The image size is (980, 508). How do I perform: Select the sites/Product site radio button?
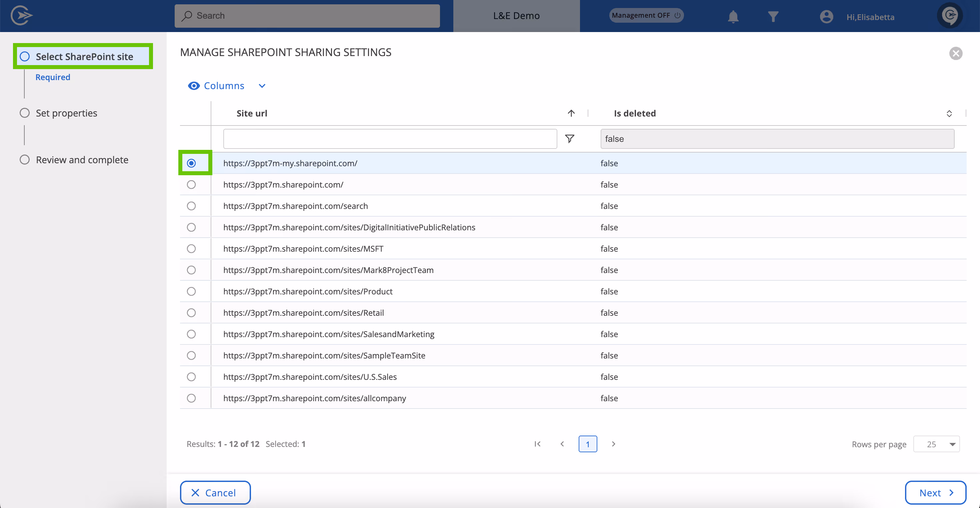click(191, 291)
